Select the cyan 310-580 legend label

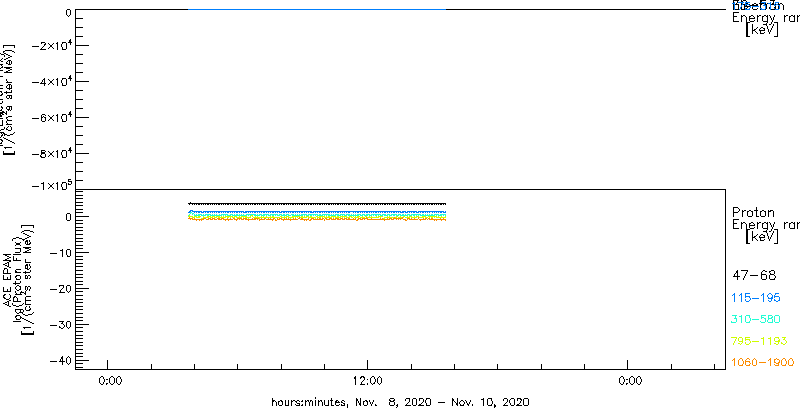click(756, 320)
